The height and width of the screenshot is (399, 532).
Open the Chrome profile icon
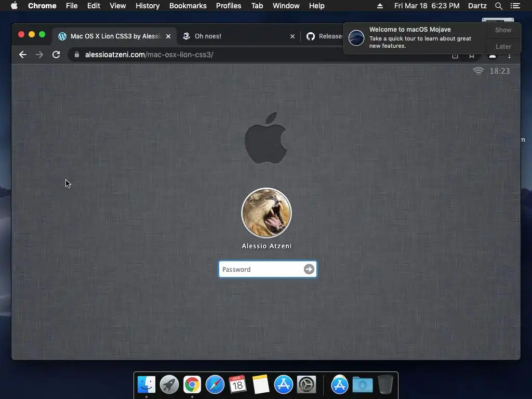pos(493,56)
